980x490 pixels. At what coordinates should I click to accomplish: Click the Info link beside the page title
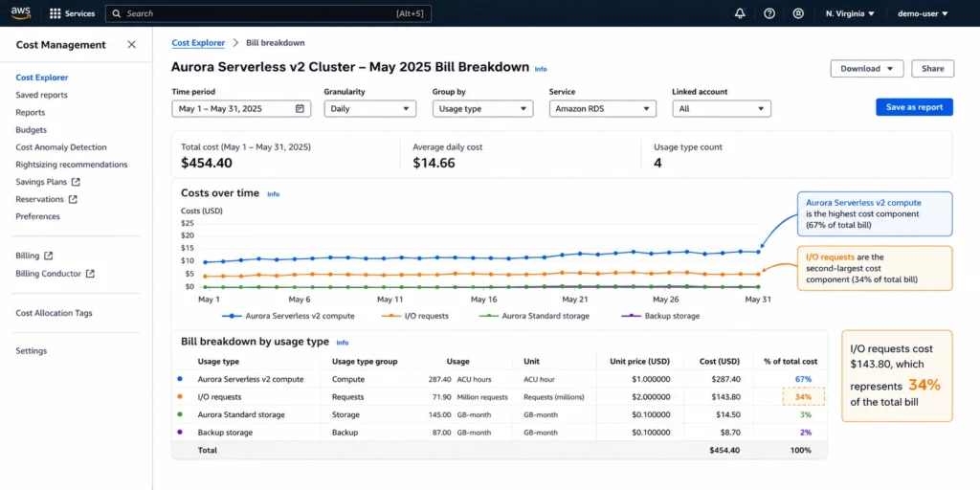(x=541, y=69)
